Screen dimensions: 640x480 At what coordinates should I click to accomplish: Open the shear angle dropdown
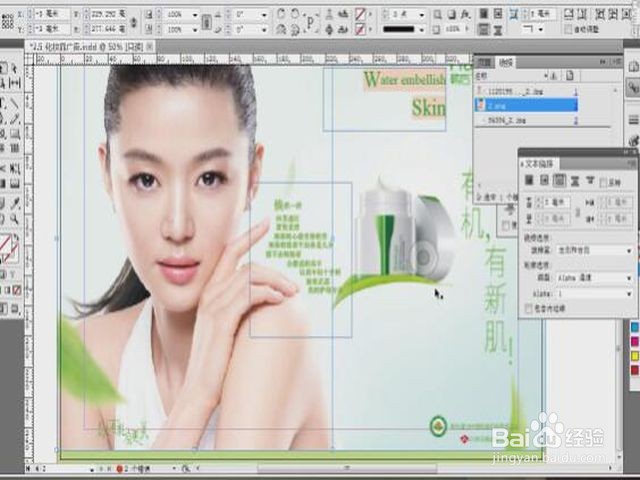[x=264, y=30]
